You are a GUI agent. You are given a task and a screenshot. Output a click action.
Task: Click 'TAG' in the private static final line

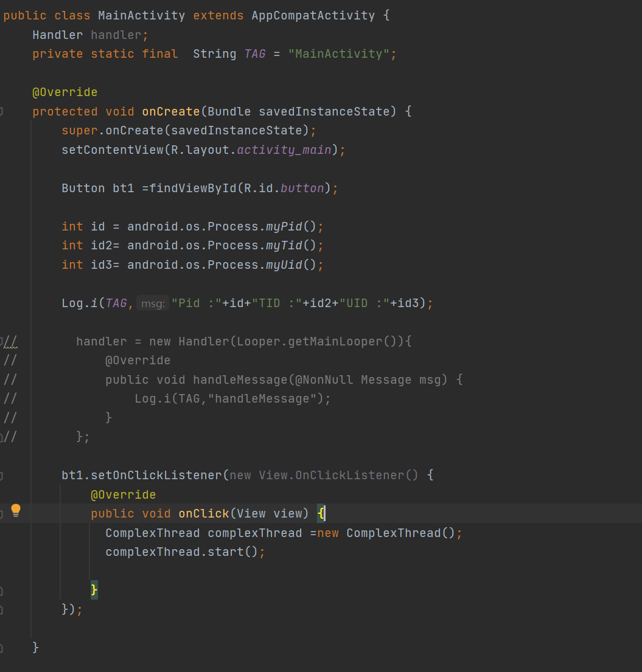click(255, 54)
